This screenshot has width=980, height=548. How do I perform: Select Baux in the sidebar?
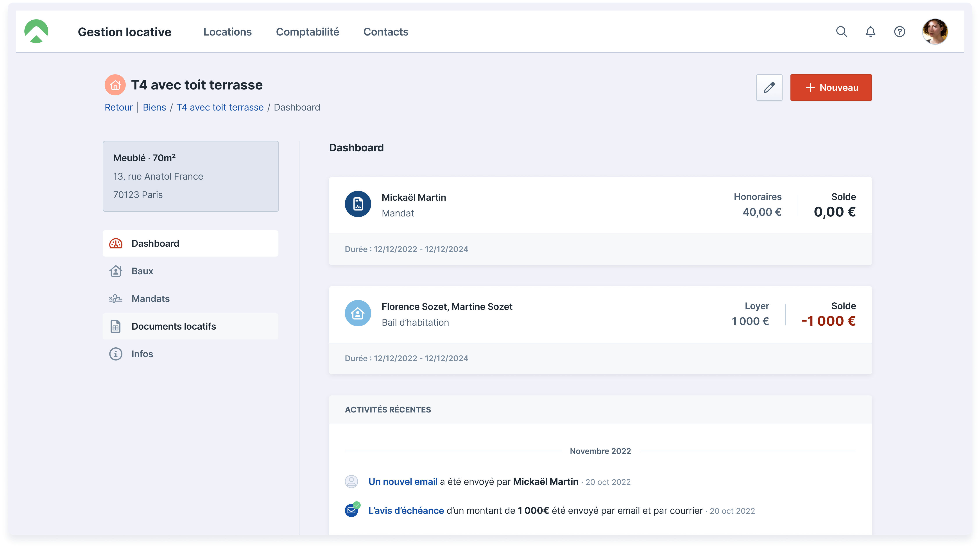coord(190,271)
